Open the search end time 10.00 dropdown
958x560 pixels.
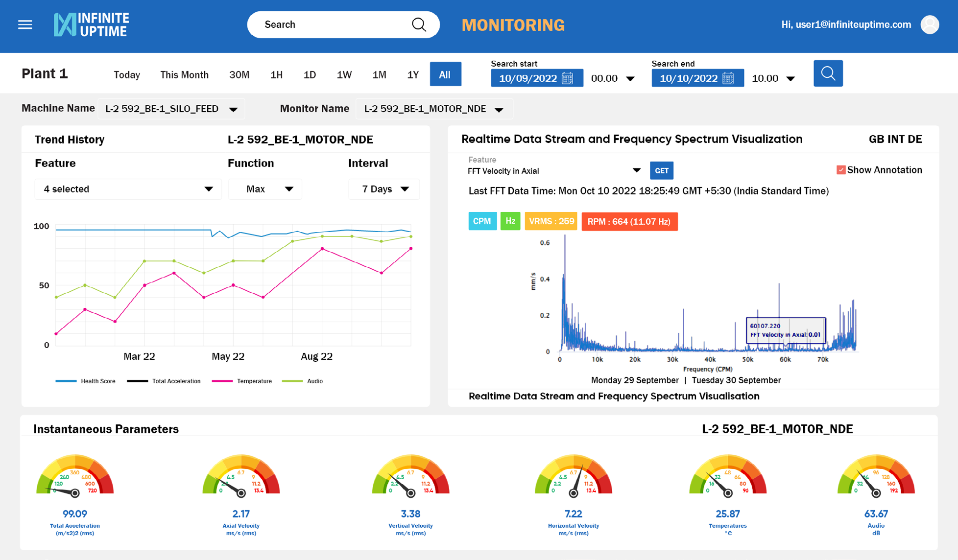(x=773, y=78)
